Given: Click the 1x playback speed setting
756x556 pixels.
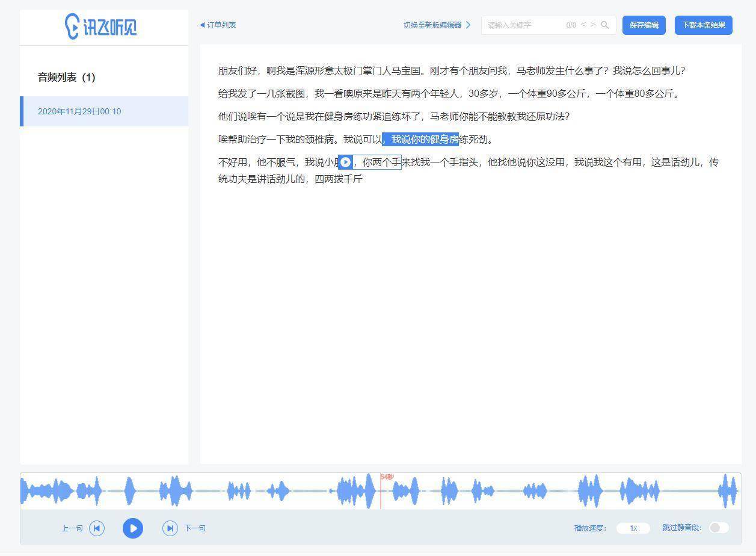Looking at the screenshot, I should tap(633, 528).
